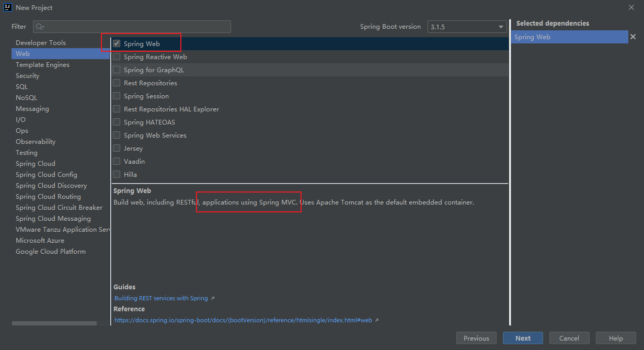This screenshot has width=644, height=350.
Task: Open the Spring Boot version dropdown
Action: (467, 27)
